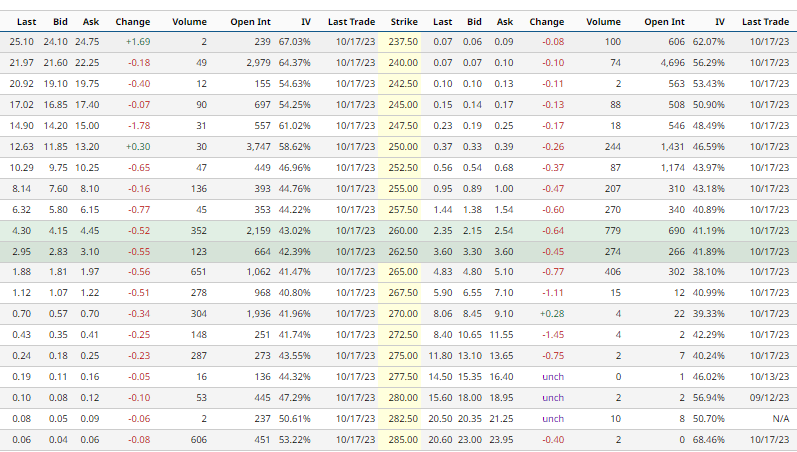Select the -1.45 change value
The width and height of the screenshot is (797, 452).
[x=553, y=335]
